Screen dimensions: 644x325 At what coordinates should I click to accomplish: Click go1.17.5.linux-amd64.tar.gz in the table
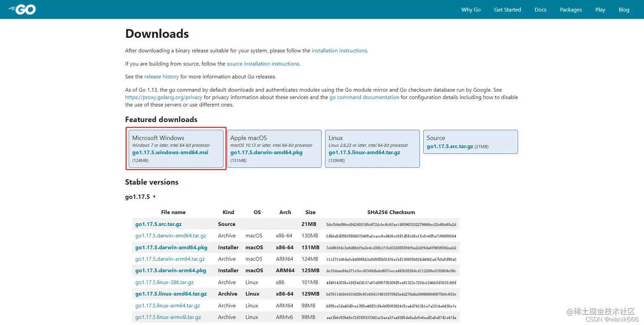tap(171, 294)
